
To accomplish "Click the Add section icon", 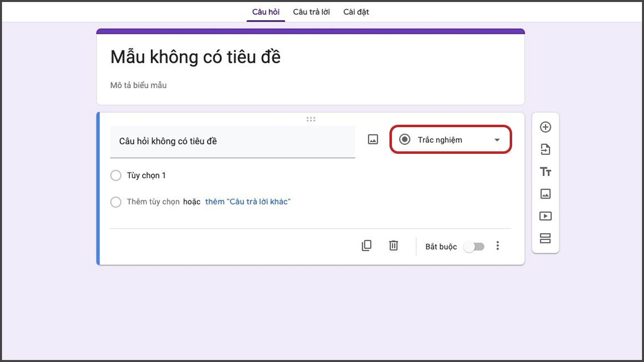I will [545, 238].
